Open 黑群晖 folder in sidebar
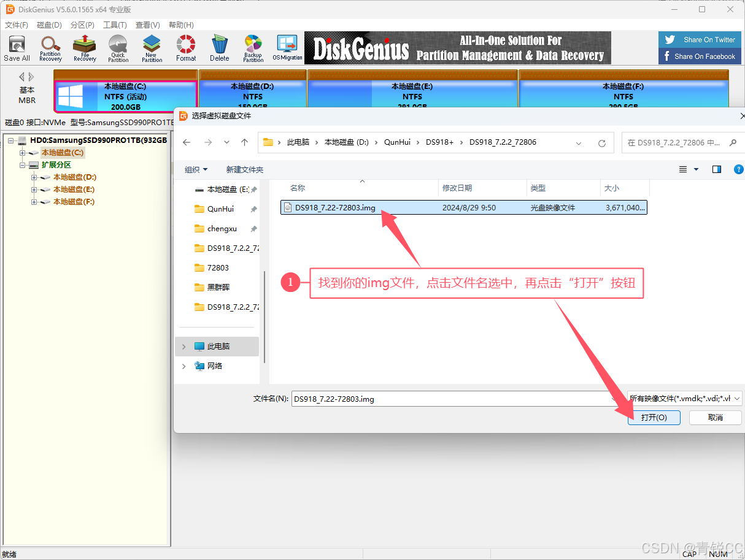This screenshot has height=560, width=745. pos(218,287)
